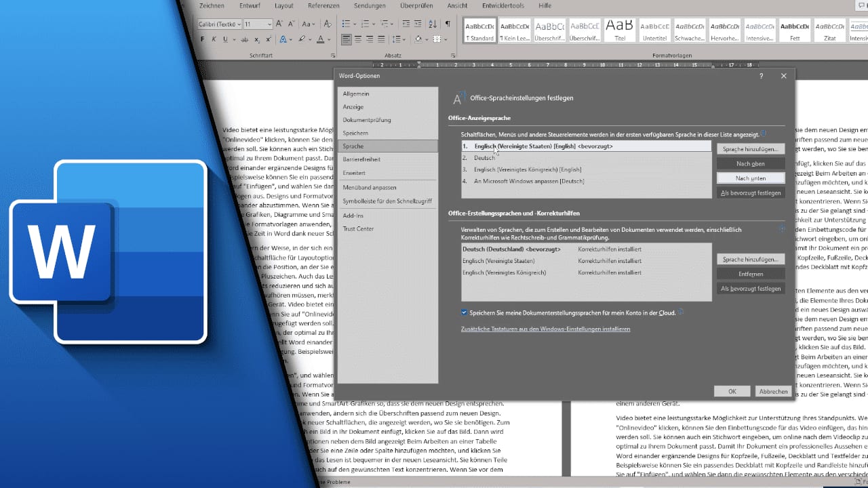Expand the font color dropdown arrow
Image resolution: width=868 pixels, height=488 pixels.
pyautogui.click(x=329, y=39)
